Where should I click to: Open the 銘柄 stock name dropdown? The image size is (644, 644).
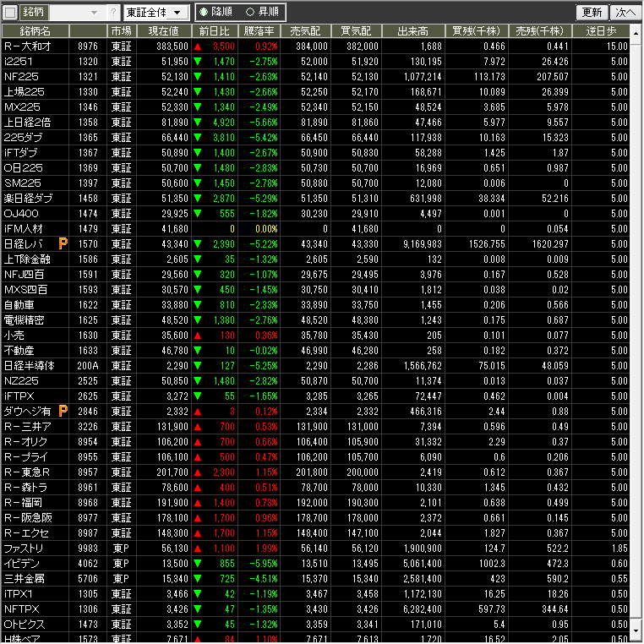click(x=93, y=13)
